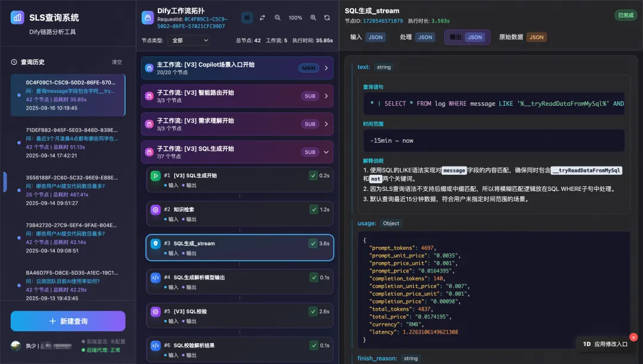Viewport: 643px width, 364px height.
Task: Expand the 智能路由开始 subworkflow chevron
Action: [326, 96]
